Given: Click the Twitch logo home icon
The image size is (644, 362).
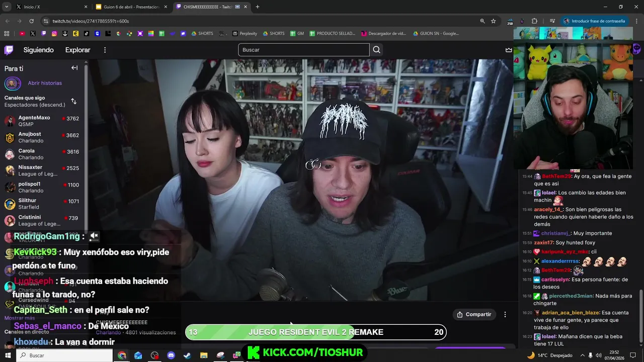Looking at the screenshot, I should 9,50.
